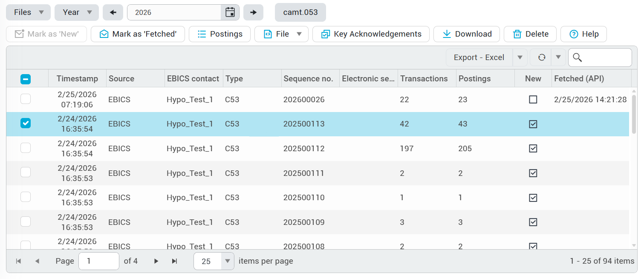Delete the selected file via the trash button
644x279 pixels.
click(530, 34)
